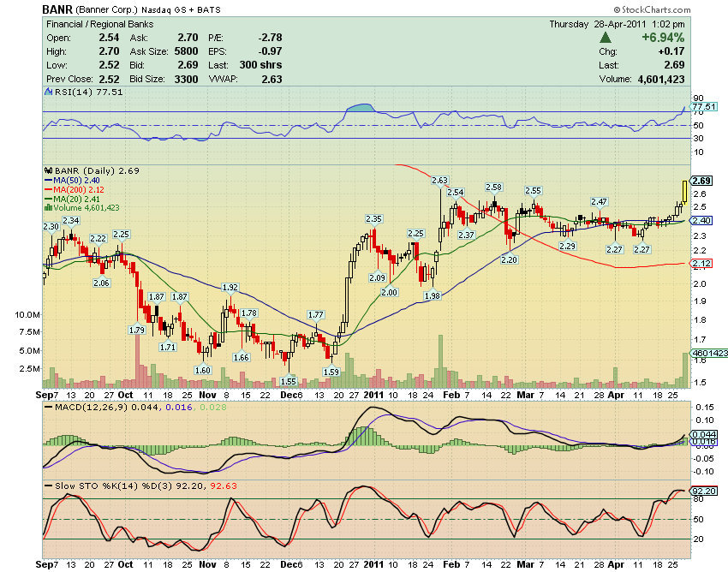Click the header Volume value 4,601,423
Screen dimensions: 728x572
click(x=661, y=79)
